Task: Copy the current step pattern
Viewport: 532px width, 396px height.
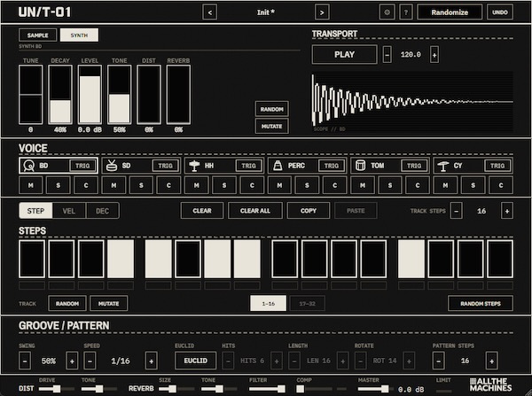Action: click(x=308, y=211)
